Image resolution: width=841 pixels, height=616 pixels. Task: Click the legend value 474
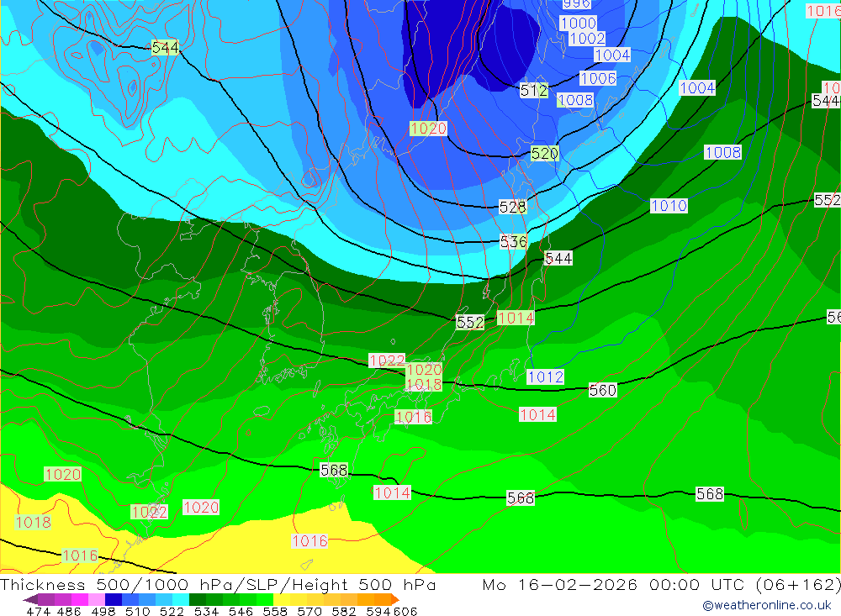pyautogui.click(x=38, y=611)
